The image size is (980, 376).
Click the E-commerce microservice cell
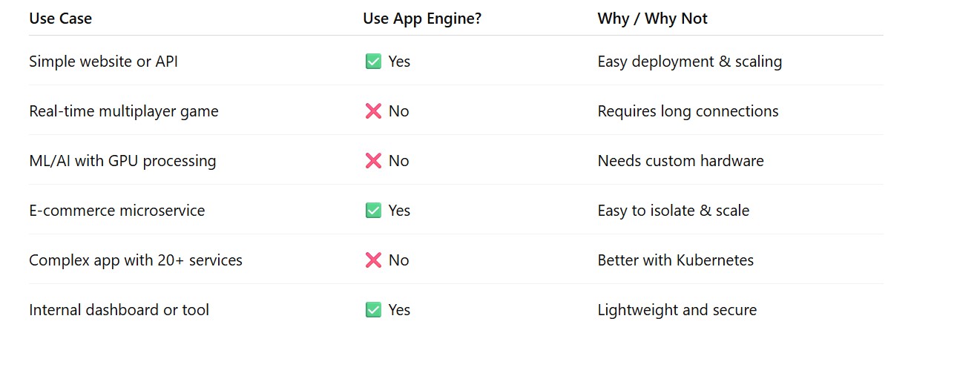[x=116, y=211]
